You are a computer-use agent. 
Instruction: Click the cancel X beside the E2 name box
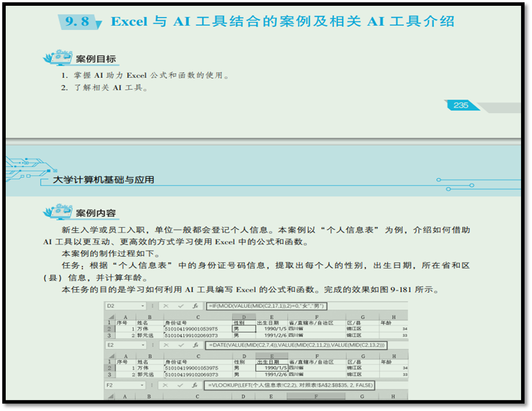[x=166, y=345]
